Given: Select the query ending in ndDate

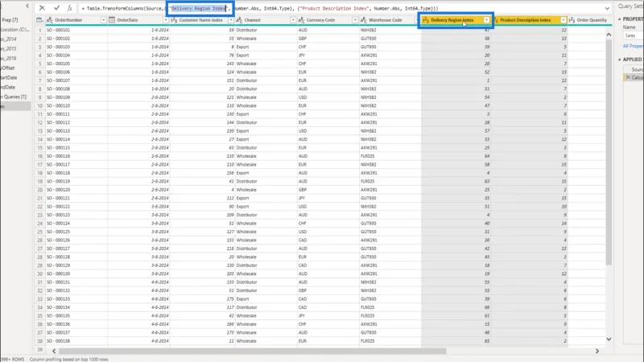Looking at the screenshot, I should coord(8,87).
